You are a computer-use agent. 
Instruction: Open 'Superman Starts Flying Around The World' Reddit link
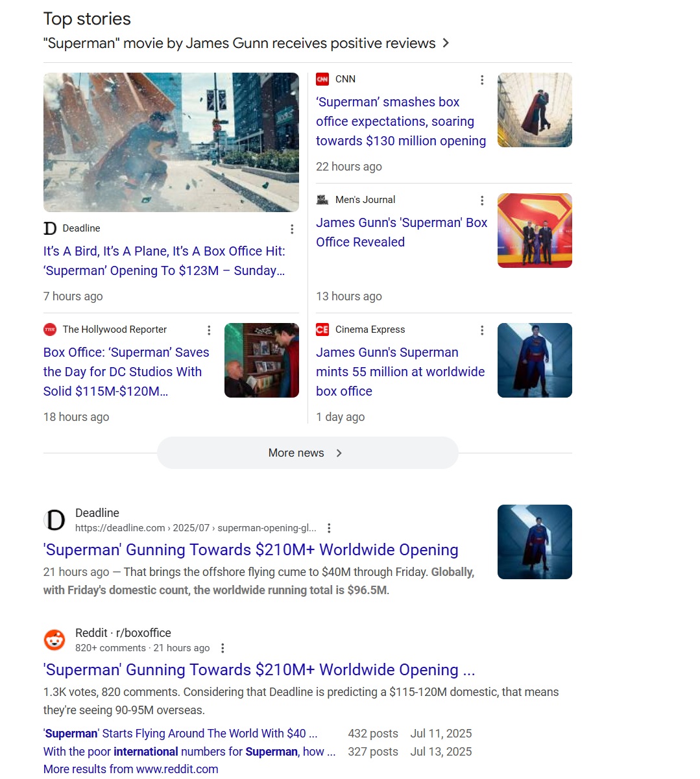pyautogui.click(x=180, y=734)
